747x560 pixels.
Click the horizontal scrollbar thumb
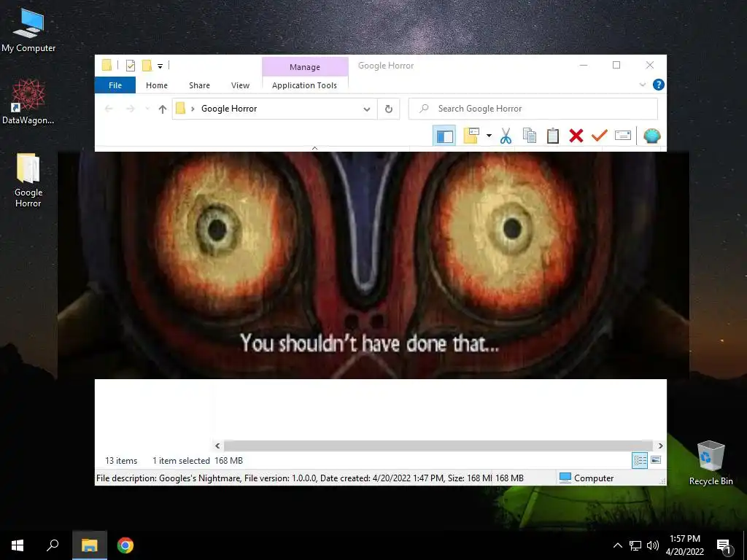pyautogui.click(x=438, y=446)
